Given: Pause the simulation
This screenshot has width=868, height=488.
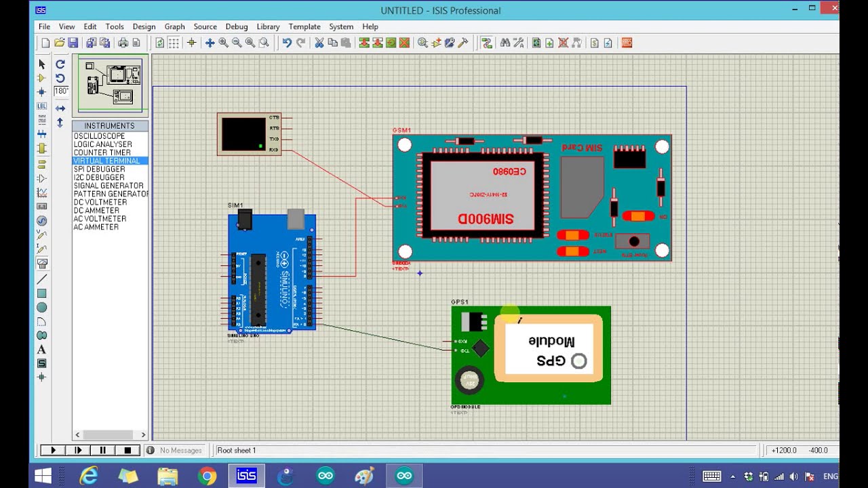Looking at the screenshot, I should [x=103, y=450].
